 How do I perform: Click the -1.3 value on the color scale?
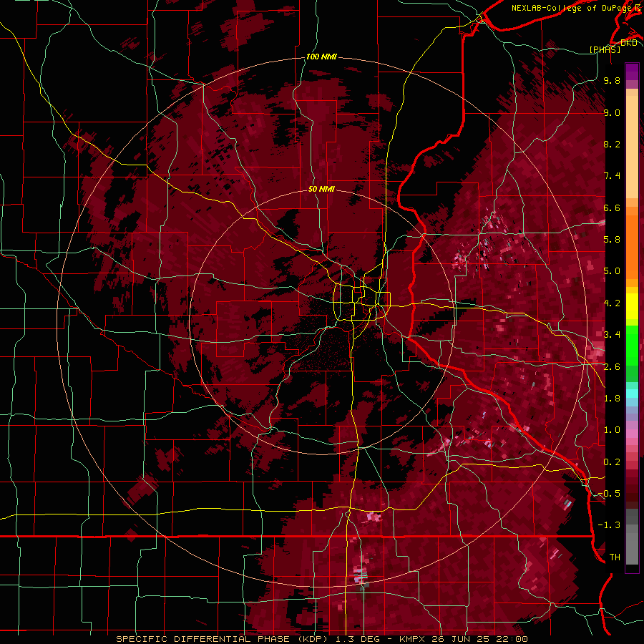point(609,525)
